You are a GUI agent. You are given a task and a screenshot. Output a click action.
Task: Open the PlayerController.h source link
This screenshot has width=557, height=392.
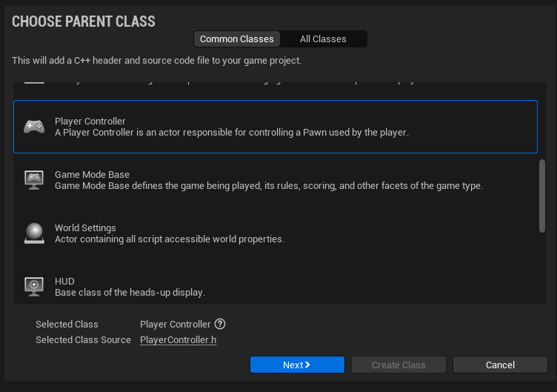(x=178, y=339)
